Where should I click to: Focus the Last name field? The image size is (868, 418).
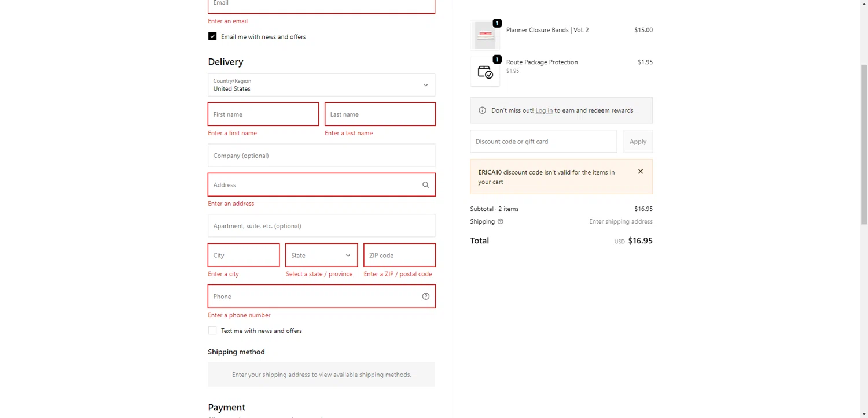(x=380, y=114)
